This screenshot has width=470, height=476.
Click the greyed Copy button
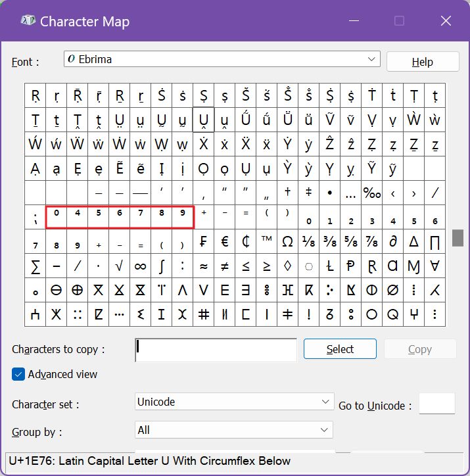(x=420, y=349)
